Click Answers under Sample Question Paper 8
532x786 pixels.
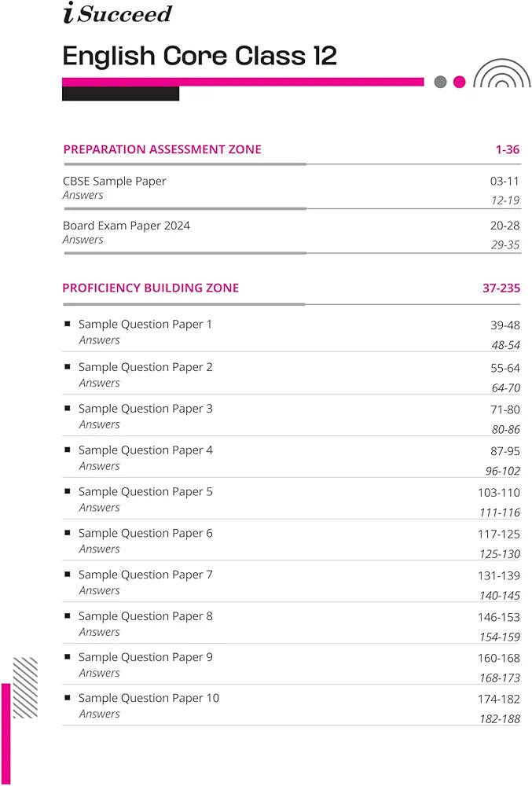pos(99,632)
